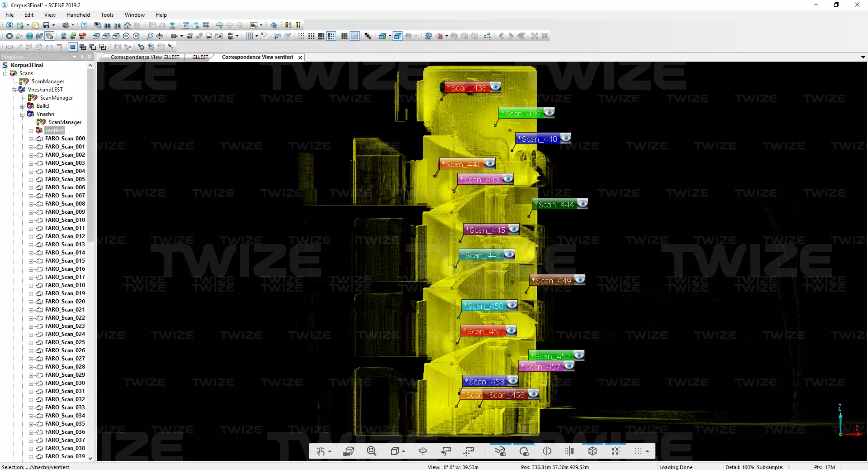Collapse the Vneshn folder in tree
868x470 pixels.
pyautogui.click(x=23, y=115)
